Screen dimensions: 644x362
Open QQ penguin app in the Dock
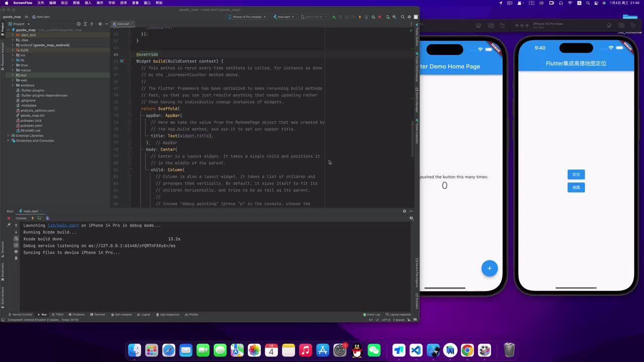(357, 350)
